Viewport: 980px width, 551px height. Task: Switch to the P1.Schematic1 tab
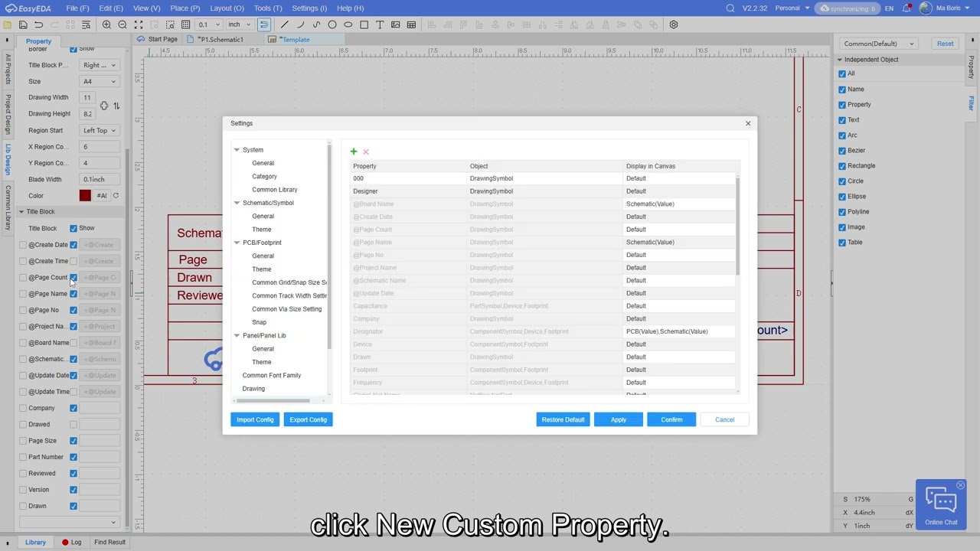pyautogui.click(x=220, y=39)
